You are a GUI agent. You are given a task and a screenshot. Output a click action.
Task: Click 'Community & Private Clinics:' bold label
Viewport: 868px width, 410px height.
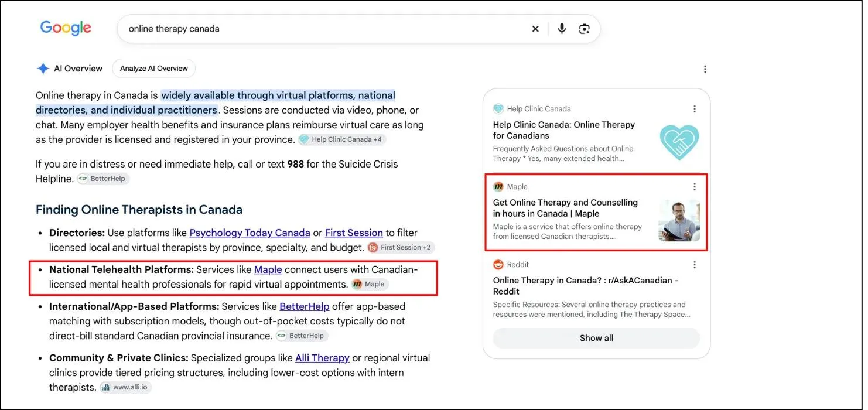pos(119,358)
